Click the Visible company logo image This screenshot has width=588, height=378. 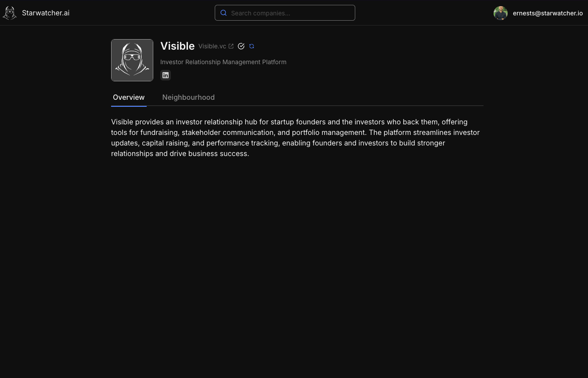coord(132,60)
